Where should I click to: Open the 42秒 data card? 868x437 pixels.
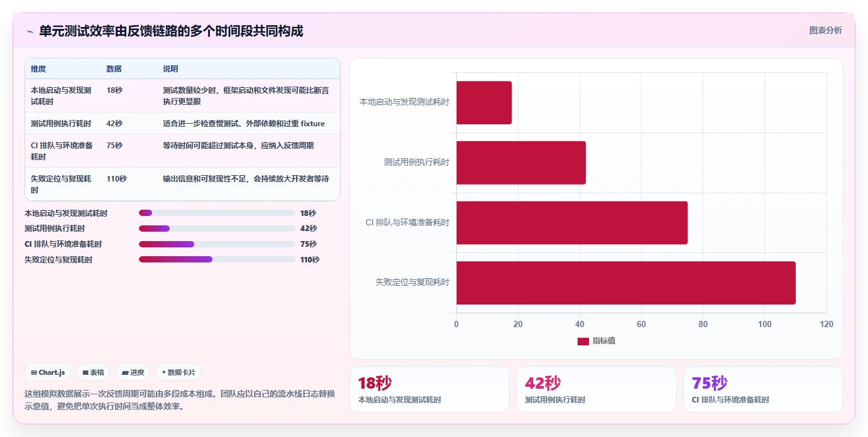click(596, 389)
